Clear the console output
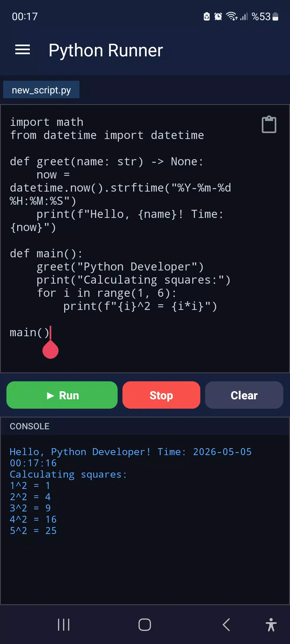The height and width of the screenshot is (644, 290). (x=244, y=395)
